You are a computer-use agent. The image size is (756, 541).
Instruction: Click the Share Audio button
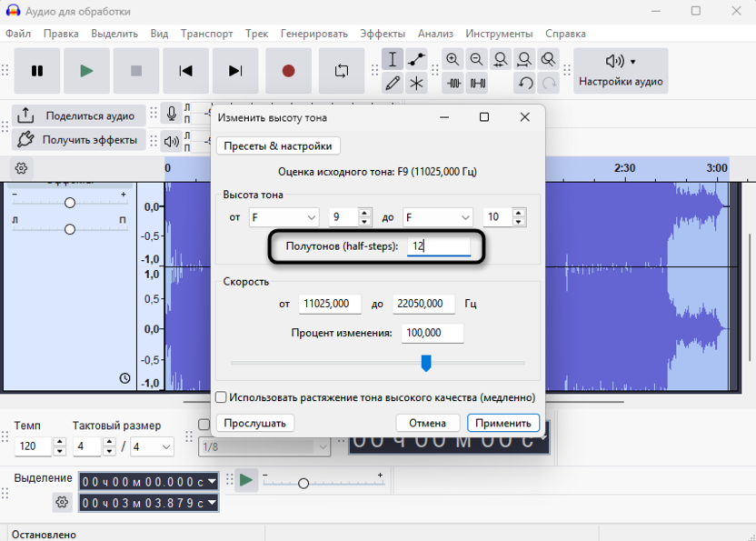point(77,115)
